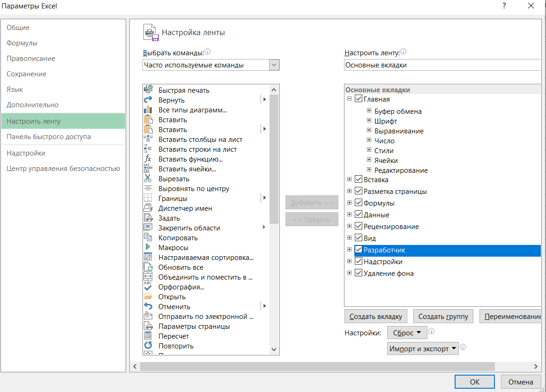Screen dimensions: 546x392
Task: Toggle the Формулы tab checkbox
Action: (x=359, y=203)
